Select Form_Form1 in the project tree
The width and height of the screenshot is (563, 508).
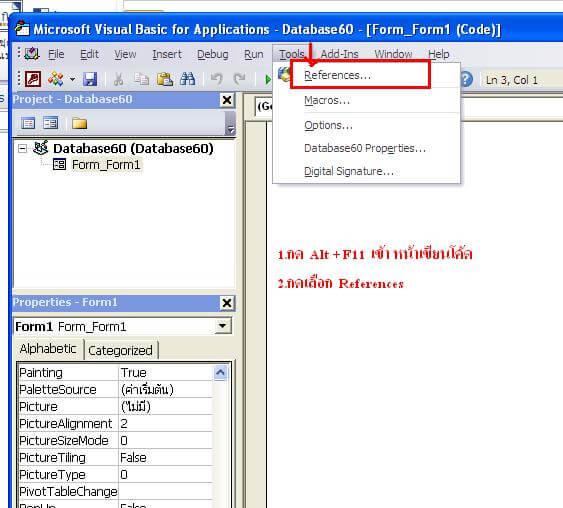coord(106,165)
